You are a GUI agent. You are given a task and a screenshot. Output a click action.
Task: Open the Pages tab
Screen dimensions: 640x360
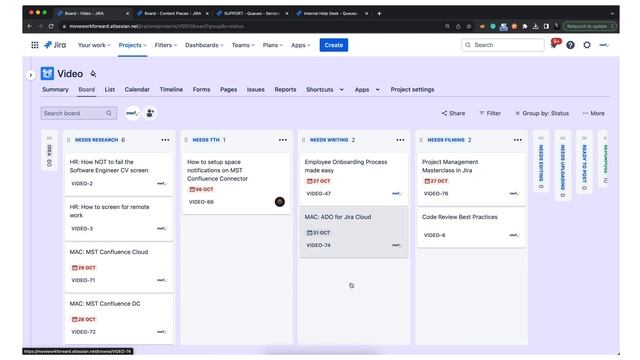tap(228, 89)
